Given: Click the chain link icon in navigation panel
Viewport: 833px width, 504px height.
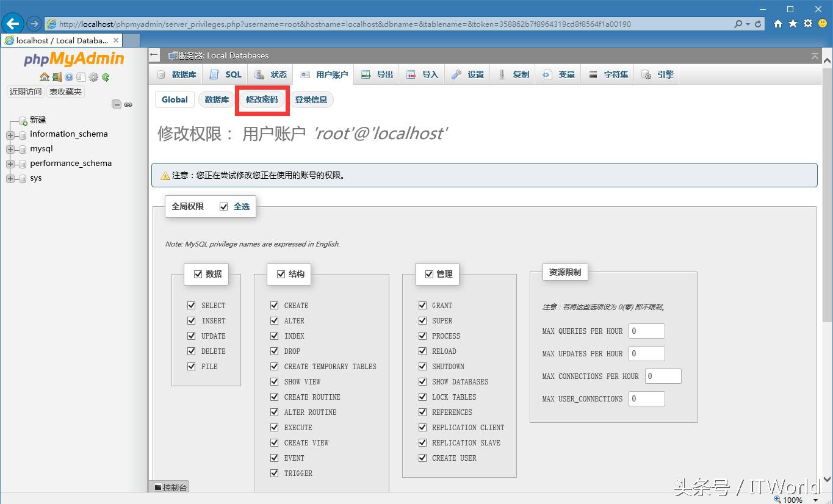Looking at the screenshot, I should 128,104.
